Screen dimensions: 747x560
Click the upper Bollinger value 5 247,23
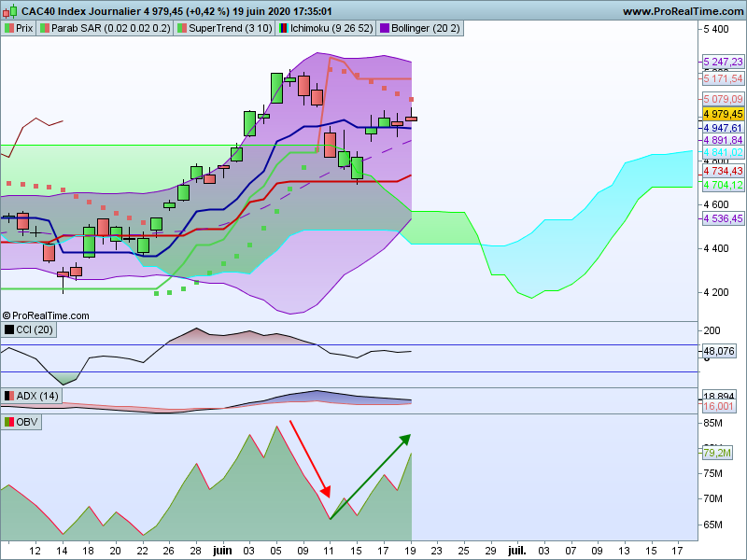(723, 62)
